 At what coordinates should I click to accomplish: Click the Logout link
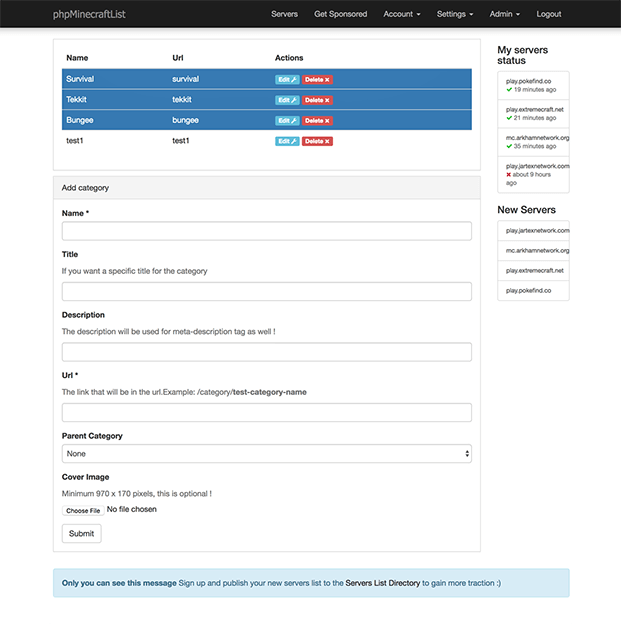549,14
